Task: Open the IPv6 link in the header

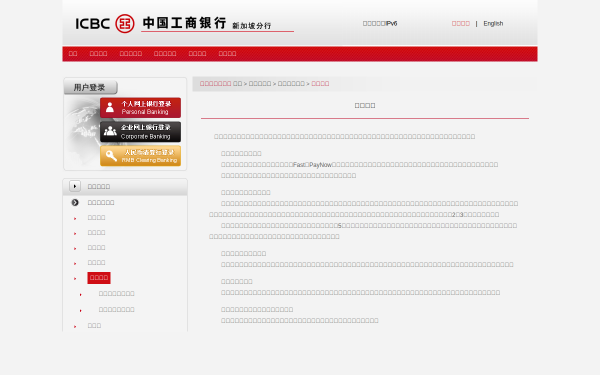Action: [x=380, y=23]
